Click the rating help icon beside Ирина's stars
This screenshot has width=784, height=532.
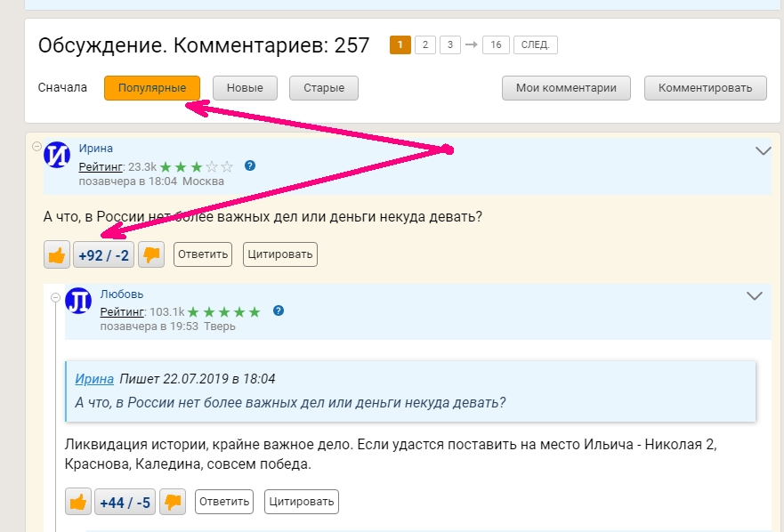(x=250, y=165)
